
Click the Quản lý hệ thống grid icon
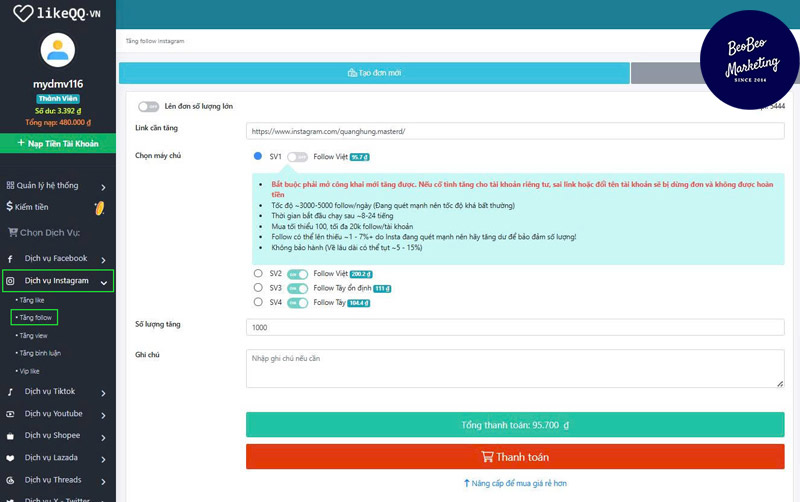(x=10, y=185)
